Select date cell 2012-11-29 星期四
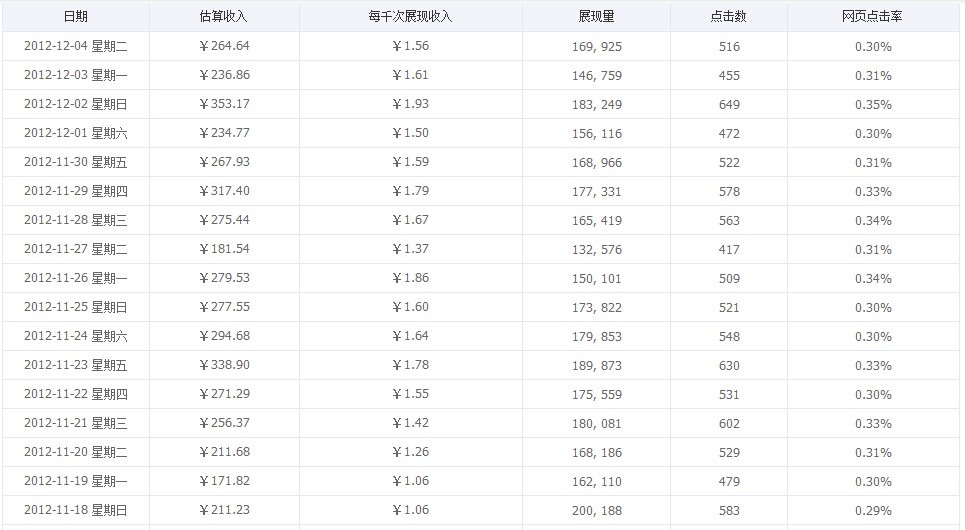This screenshot has height=530, width=965. 76,191
